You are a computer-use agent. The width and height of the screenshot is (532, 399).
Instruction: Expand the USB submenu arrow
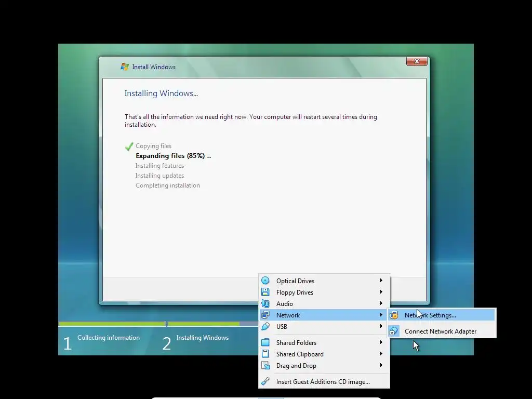point(381,326)
